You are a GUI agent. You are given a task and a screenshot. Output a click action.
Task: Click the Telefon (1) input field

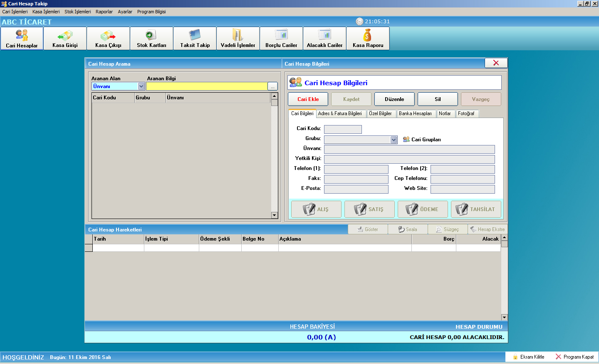[x=356, y=169]
